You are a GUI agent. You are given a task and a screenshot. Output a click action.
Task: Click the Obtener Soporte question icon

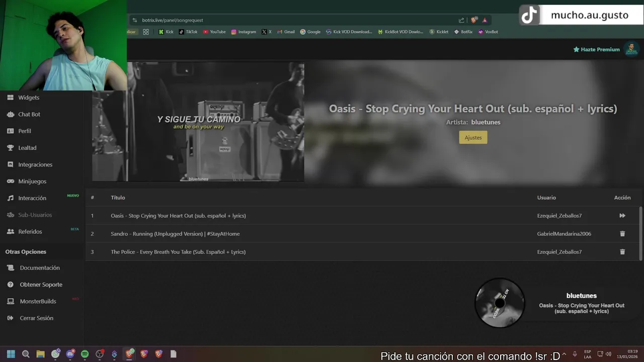pyautogui.click(x=10, y=285)
